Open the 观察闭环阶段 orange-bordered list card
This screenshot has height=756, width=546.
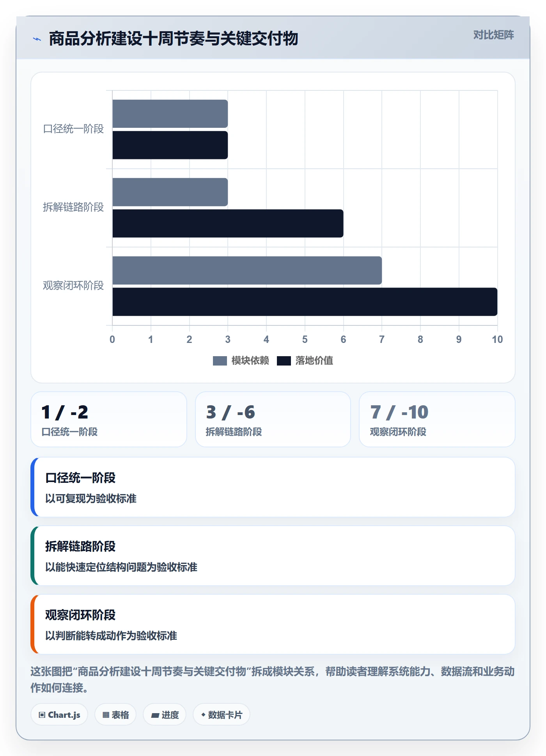[273, 624]
